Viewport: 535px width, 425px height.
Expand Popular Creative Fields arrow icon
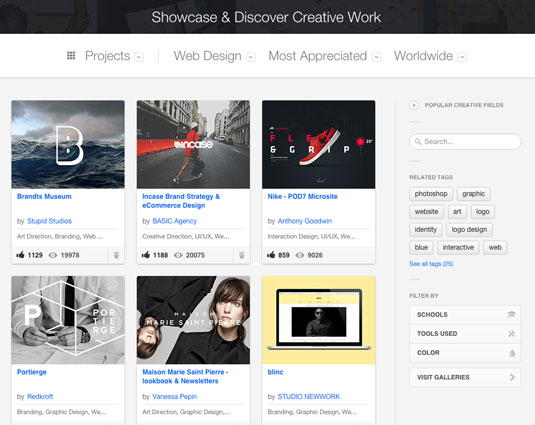point(414,105)
